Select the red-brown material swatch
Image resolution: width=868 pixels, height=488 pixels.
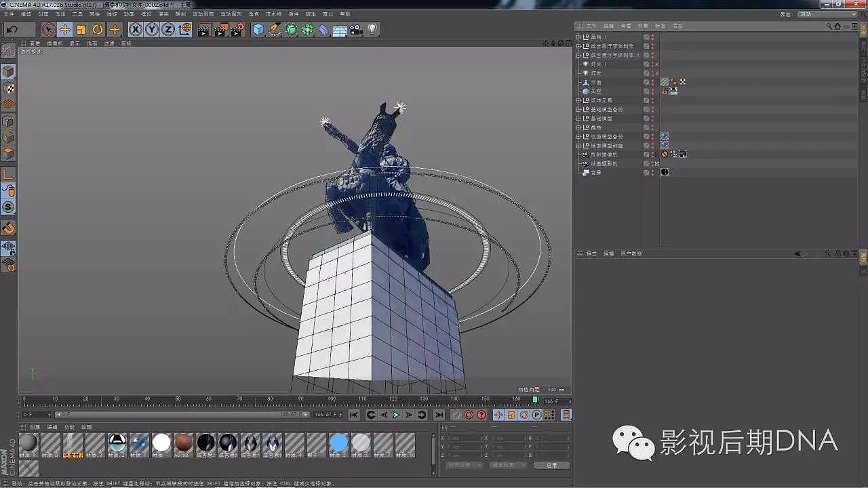coord(183,443)
